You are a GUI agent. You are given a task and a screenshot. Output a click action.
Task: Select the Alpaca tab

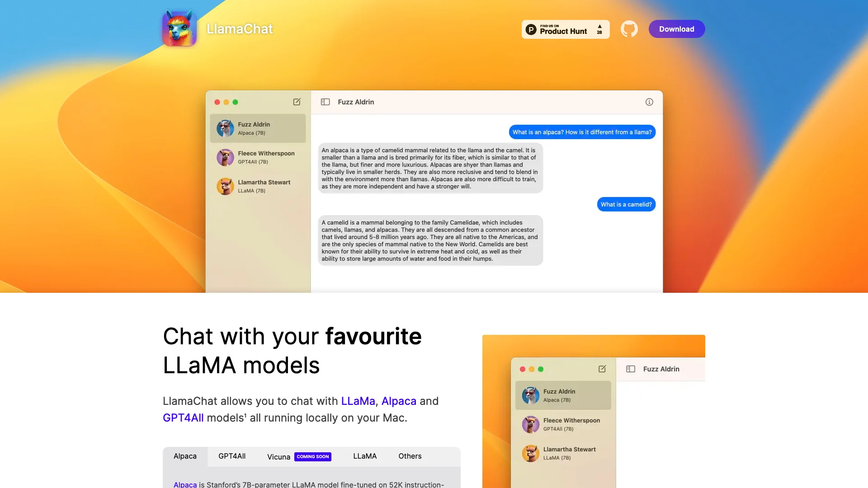tap(185, 456)
